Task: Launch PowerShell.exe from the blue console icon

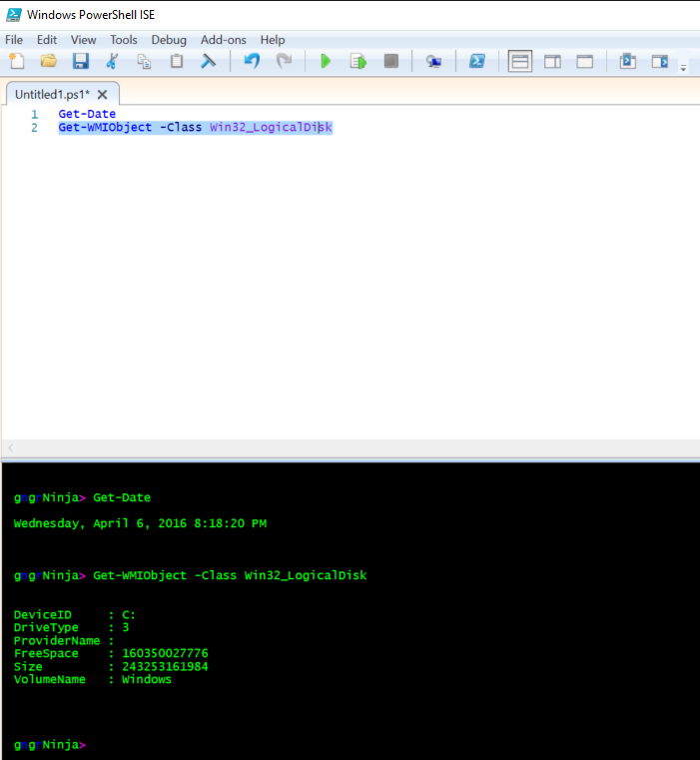Action: tap(477, 62)
